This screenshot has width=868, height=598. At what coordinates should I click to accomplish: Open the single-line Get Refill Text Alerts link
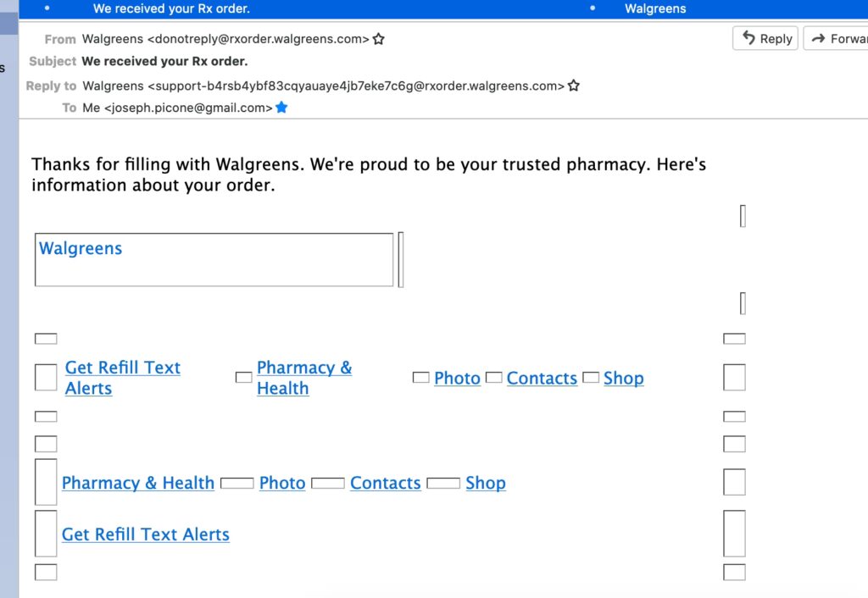[x=145, y=534]
